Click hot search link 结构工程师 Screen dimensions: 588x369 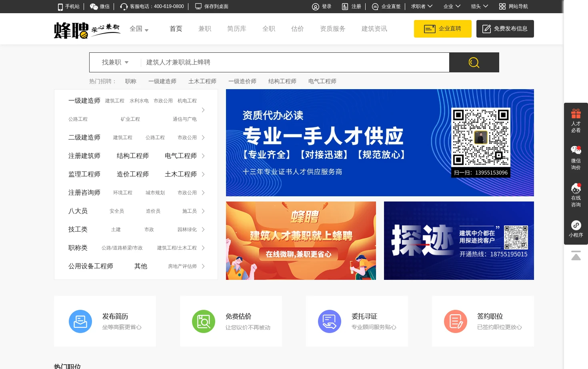[282, 81]
